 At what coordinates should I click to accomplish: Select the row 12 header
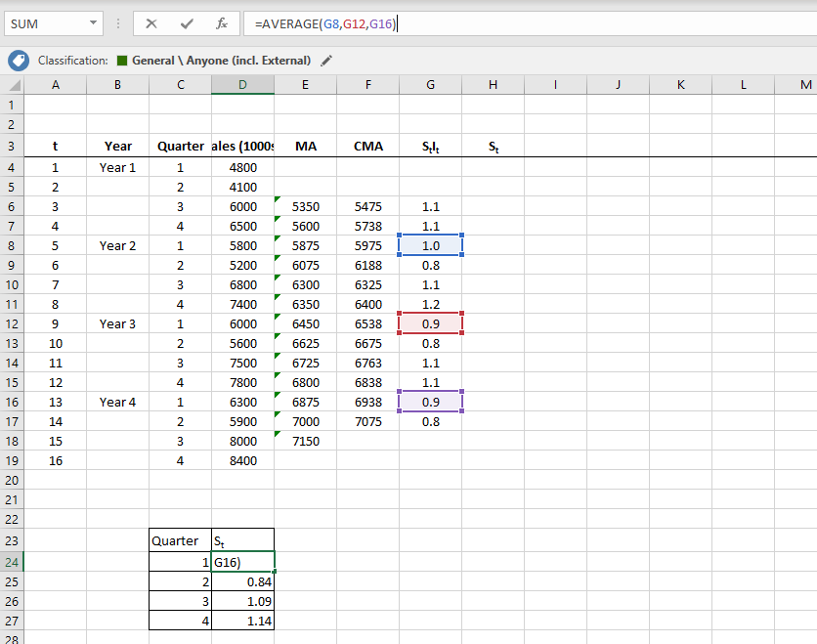coord(12,323)
